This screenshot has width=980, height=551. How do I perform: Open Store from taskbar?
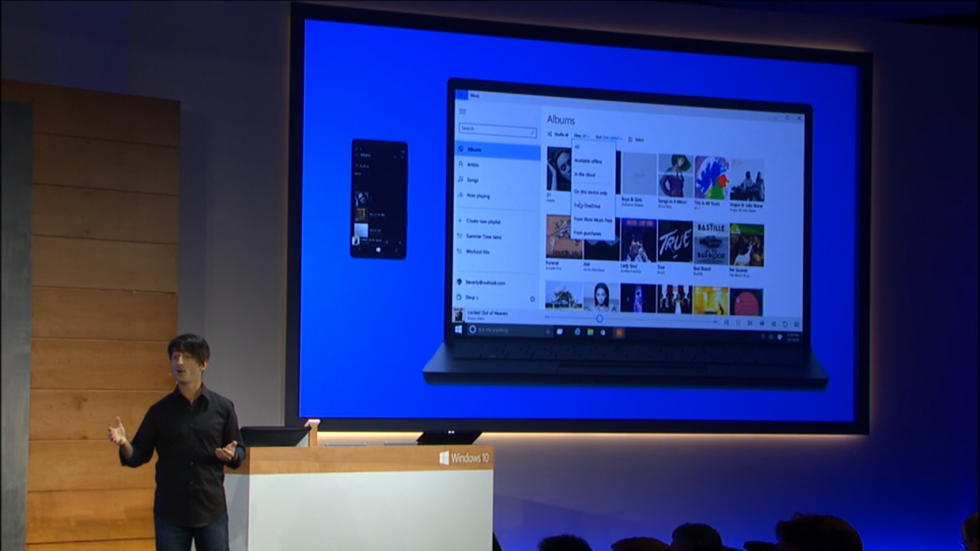click(603, 333)
